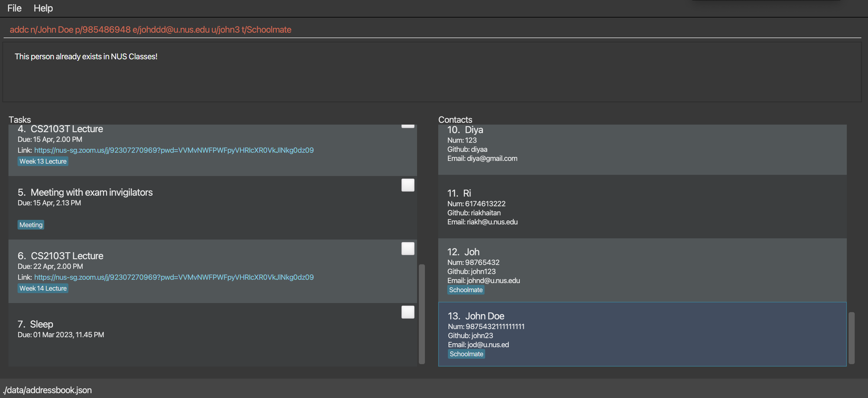Click the Meeting tag label
868x398 pixels.
(31, 225)
